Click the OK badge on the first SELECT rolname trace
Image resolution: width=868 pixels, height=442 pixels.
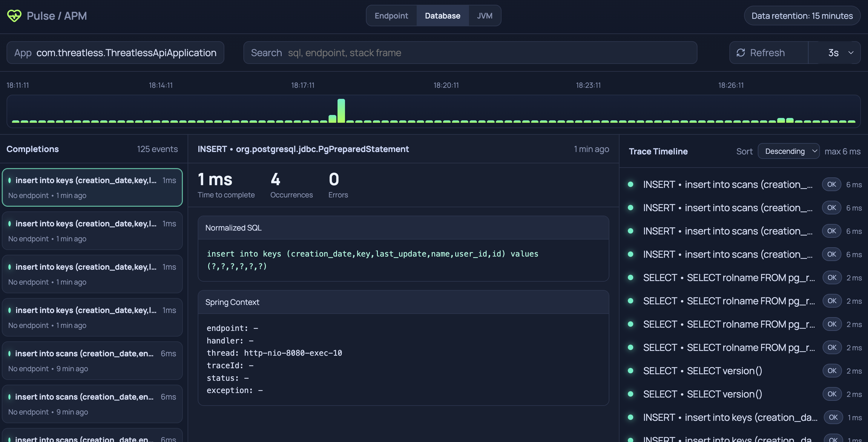[x=832, y=278]
